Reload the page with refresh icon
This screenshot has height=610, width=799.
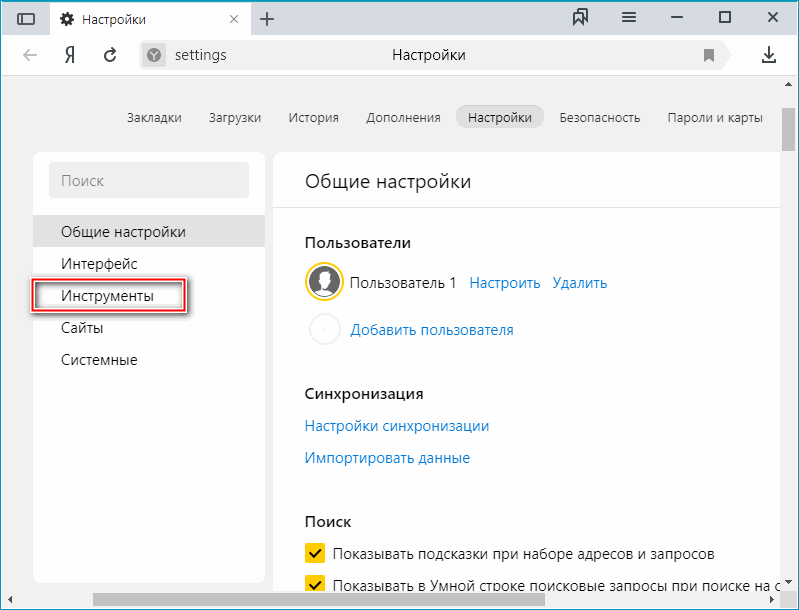click(110, 55)
